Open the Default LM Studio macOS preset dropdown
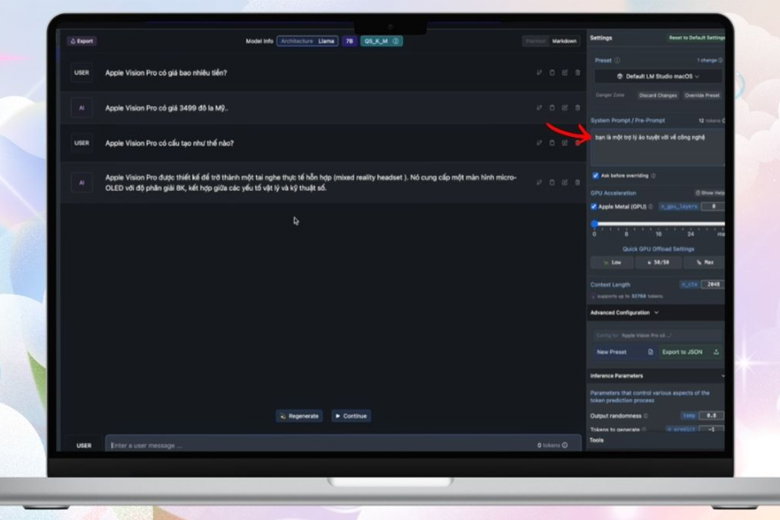 click(x=658, y=77)
